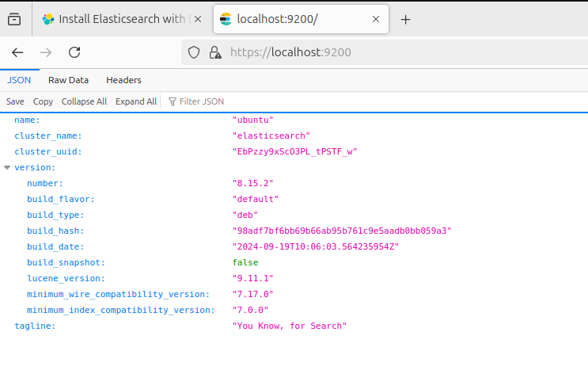Screen dimensions: 588x374
Task: Close the localhost:9200 tab
Action: pyautogui.click(x=376, y=19)
